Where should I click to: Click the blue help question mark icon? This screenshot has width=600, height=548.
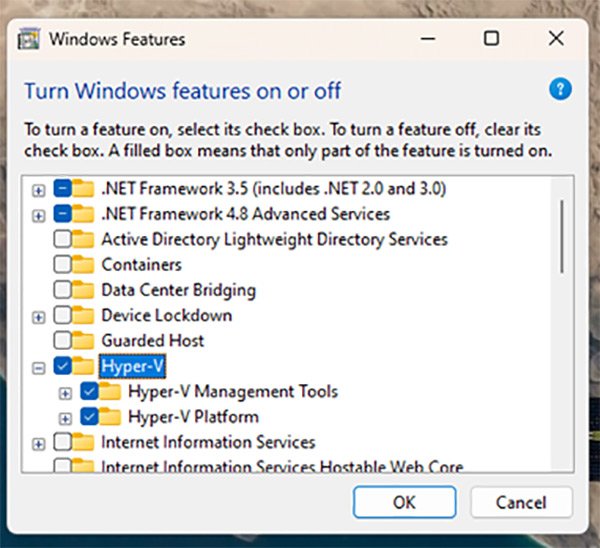560,91
